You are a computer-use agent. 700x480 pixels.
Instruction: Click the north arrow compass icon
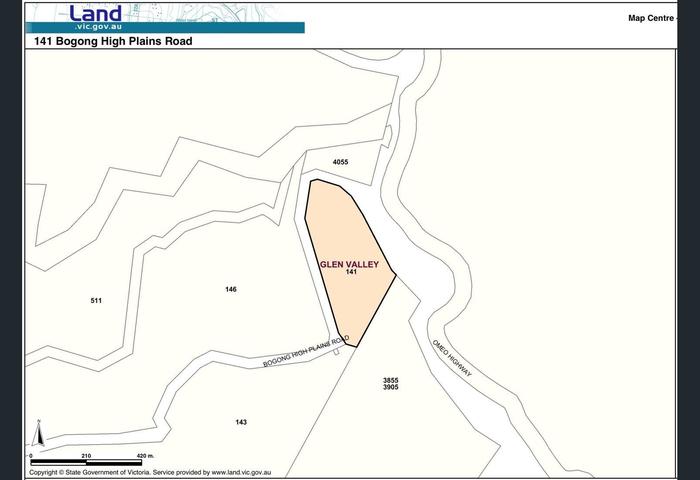click(38, 434)
